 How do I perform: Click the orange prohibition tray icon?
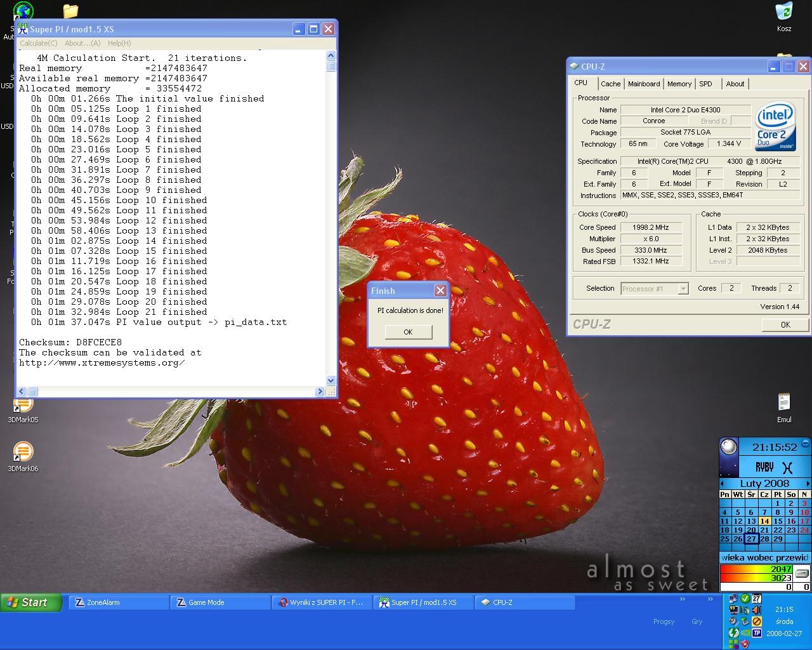point(757,621)
